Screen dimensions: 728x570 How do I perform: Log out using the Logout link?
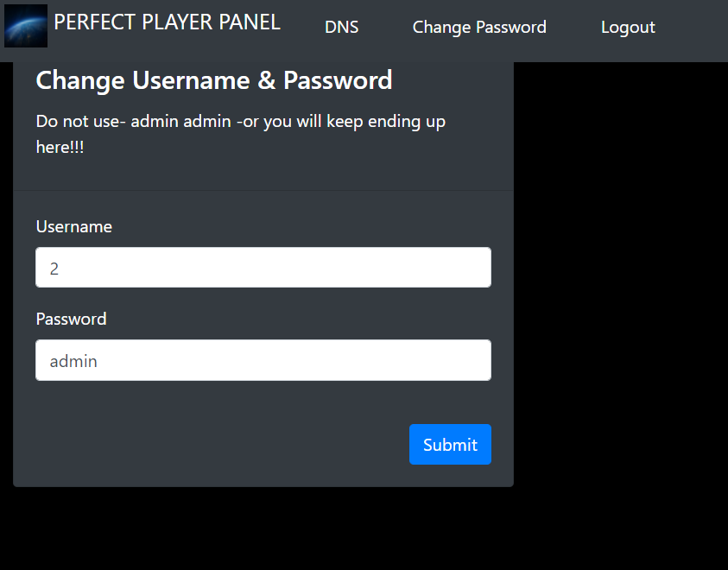coord(628,28)
